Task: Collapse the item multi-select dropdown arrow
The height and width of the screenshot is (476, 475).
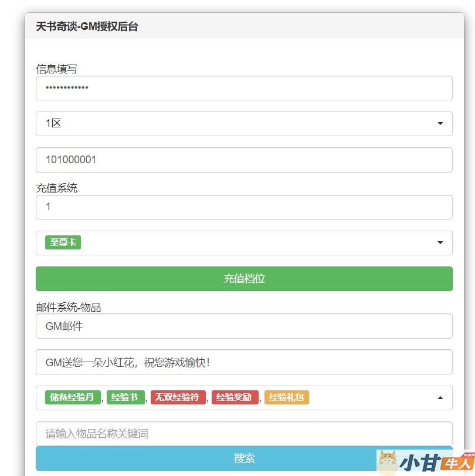Action: [440, 398]
